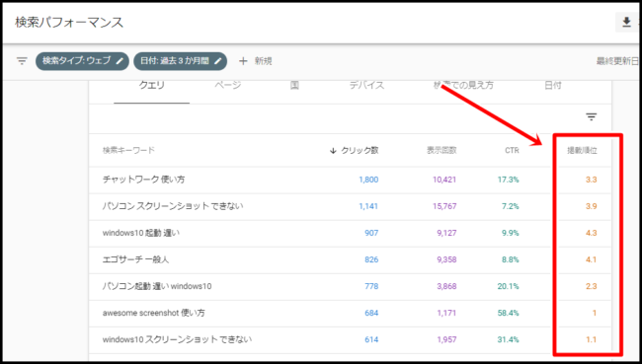Open the 検索での見え方 tab
This screenshot has width=642, height=364.
(463, 86)
